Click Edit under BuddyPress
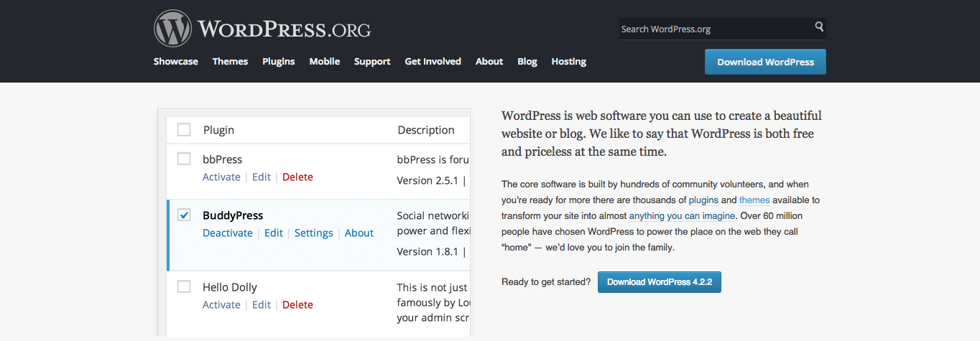980x341 pixels. click(274, 233)
